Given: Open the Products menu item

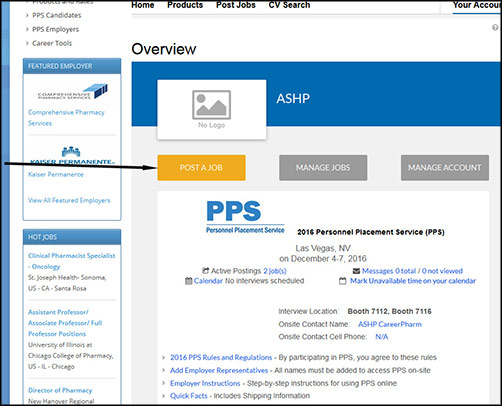Looking at the screenshot, I should coord(185,5).
